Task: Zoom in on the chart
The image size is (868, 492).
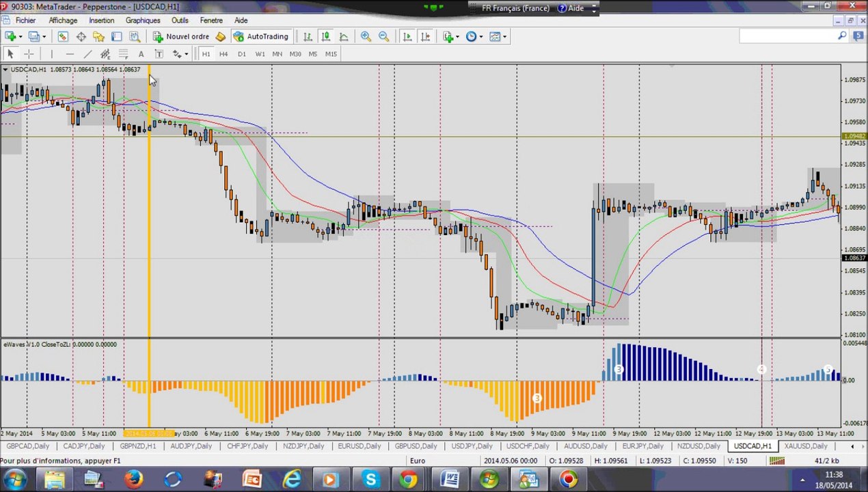Action: click(x=366, y=36)
